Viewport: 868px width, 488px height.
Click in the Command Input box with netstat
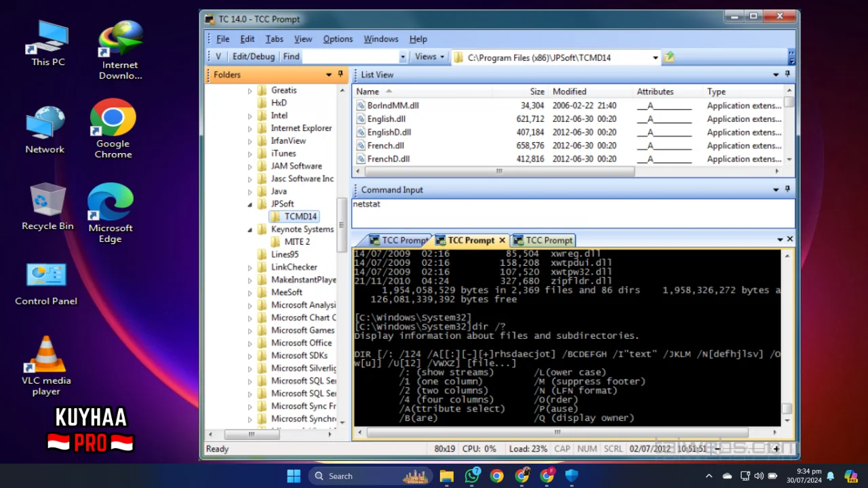tap(573, 213)
